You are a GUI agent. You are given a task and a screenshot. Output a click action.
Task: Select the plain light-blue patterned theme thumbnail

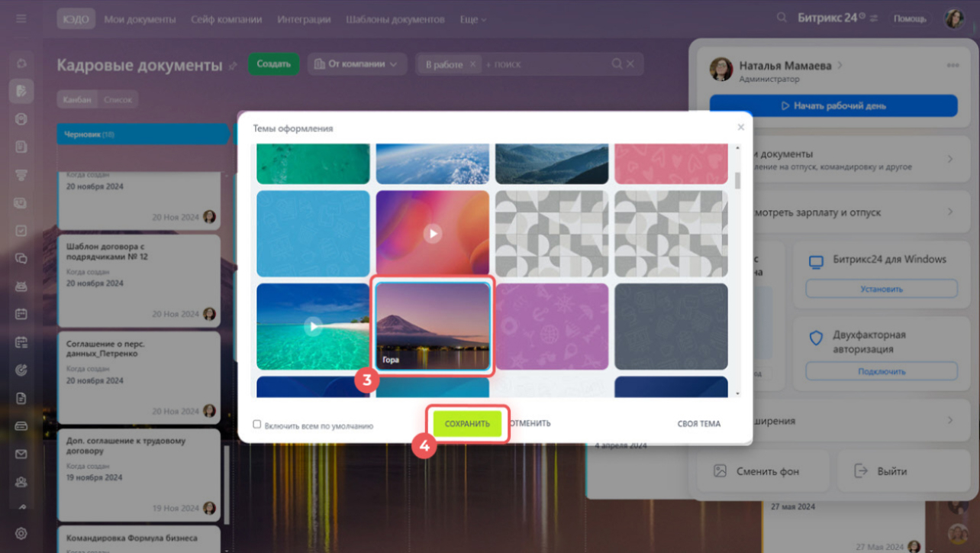click(x=313, y=233)
